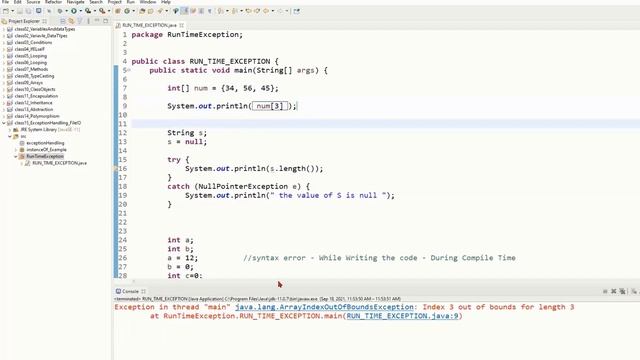Toggle the Mark Occurrences toolbar button
The width and height of the screenshot is (640, 360).
pyautogui.click(x=176, y=11)
